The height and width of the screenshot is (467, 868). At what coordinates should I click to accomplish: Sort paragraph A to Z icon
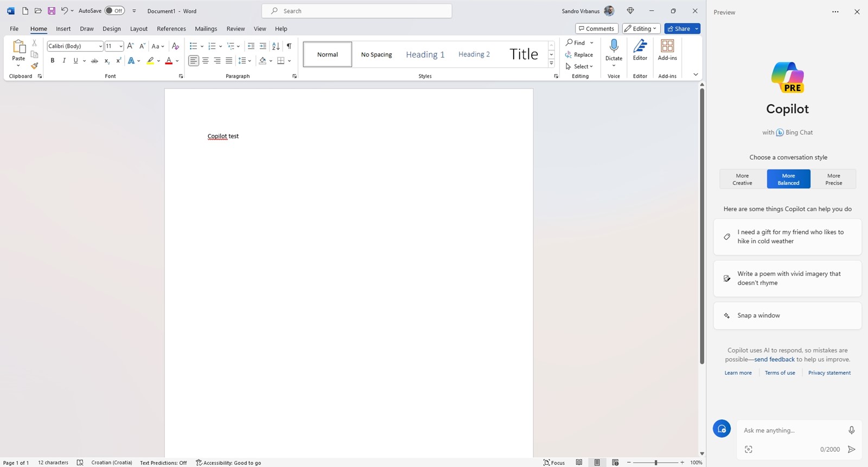276,46
